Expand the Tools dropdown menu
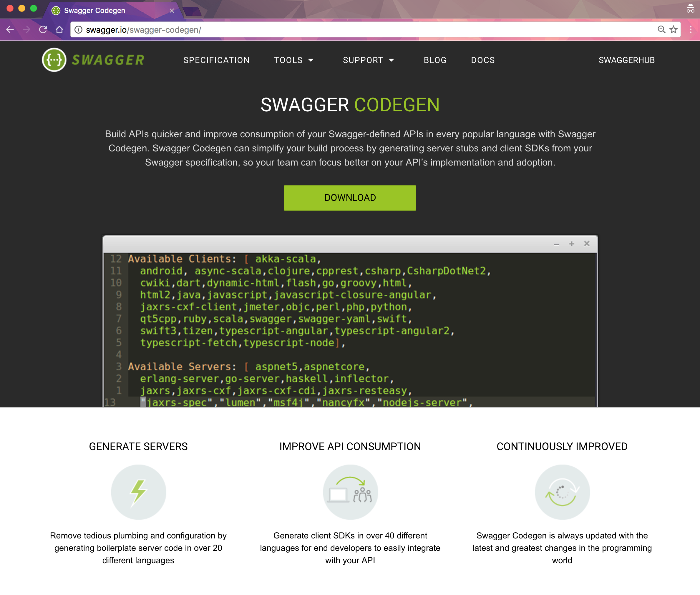700x595 pixels. [x=293, y=60]
